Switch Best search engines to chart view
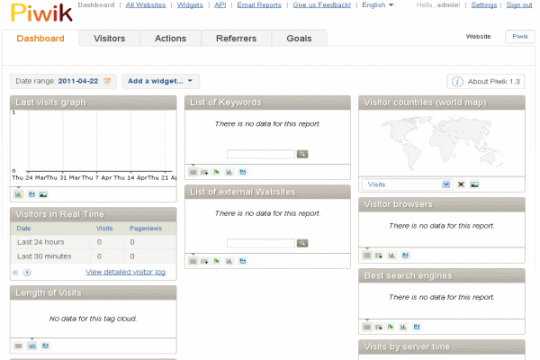This screenshot has height=360, width=540. click(403, 327)
